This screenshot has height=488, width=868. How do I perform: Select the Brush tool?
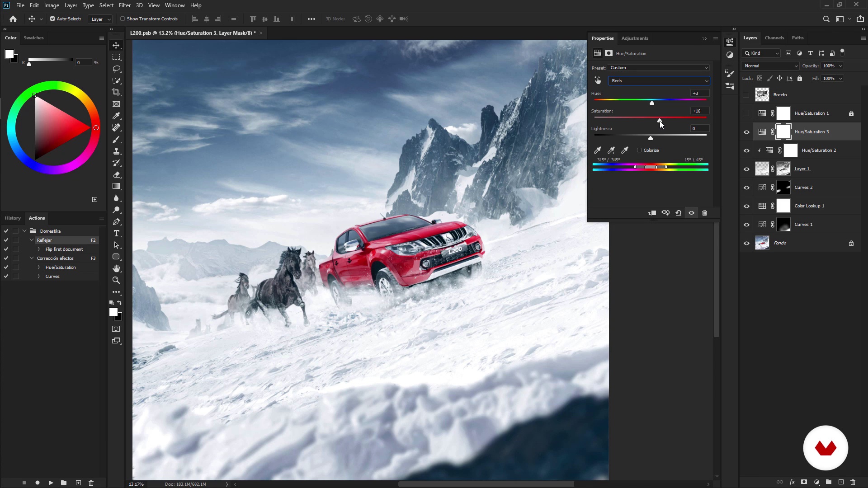tap(116, 139)
